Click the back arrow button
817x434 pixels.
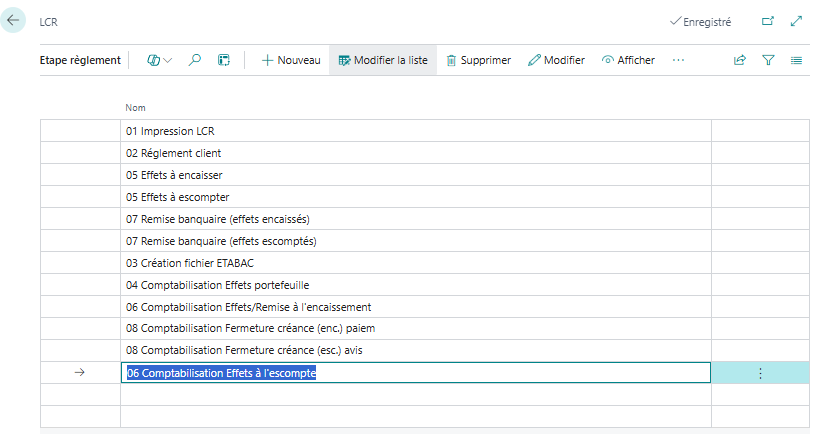tap(14, 20)
